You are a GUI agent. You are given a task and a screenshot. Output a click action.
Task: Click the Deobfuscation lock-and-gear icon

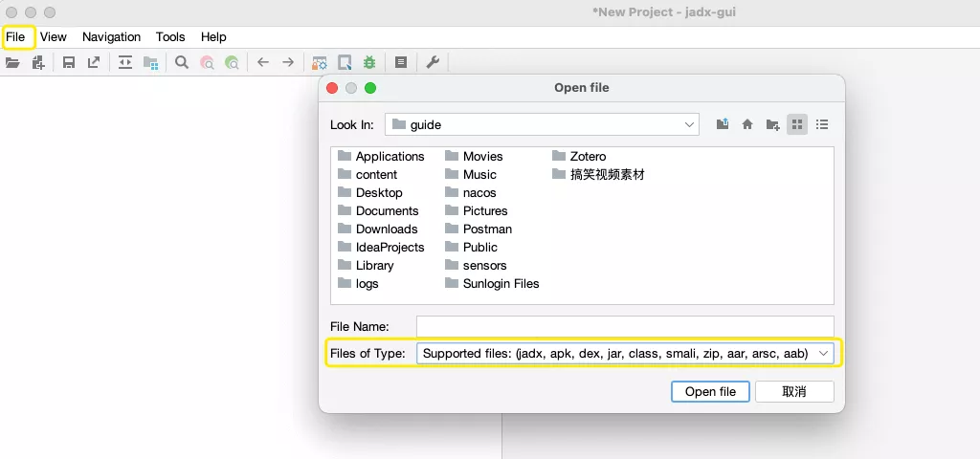click(320, 62)
